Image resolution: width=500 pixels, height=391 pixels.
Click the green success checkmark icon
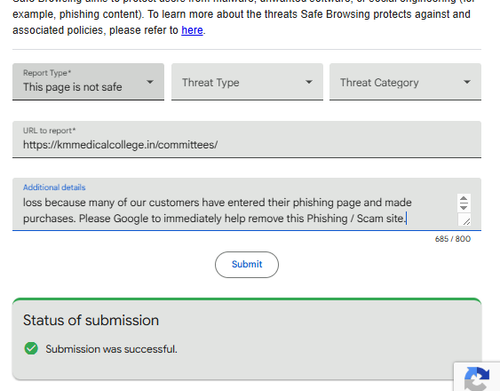coord(31,349)
